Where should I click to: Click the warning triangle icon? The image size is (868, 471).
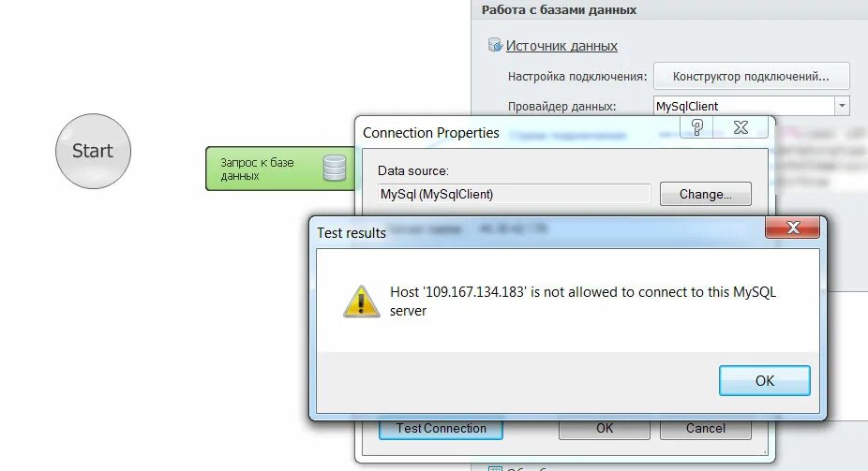(x=361, y=302)
